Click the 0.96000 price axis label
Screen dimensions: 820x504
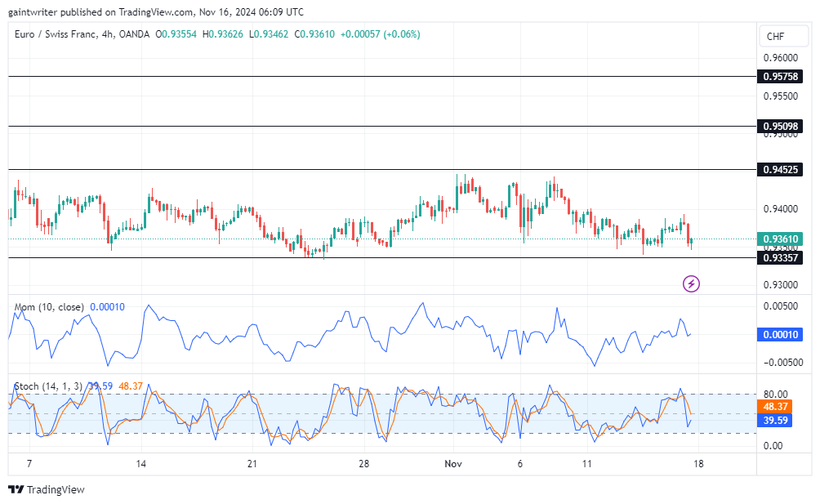pos(780,57)
